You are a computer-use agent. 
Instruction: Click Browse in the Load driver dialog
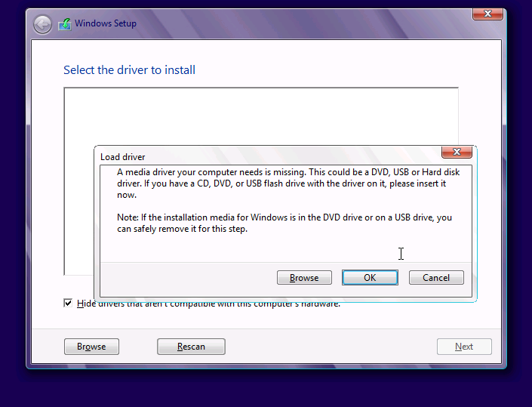pos(304,278)
